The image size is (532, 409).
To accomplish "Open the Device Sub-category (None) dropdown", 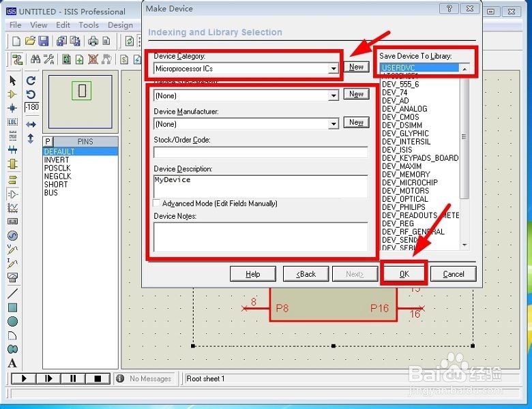I will pyautogui.click(x=333, y=95).
